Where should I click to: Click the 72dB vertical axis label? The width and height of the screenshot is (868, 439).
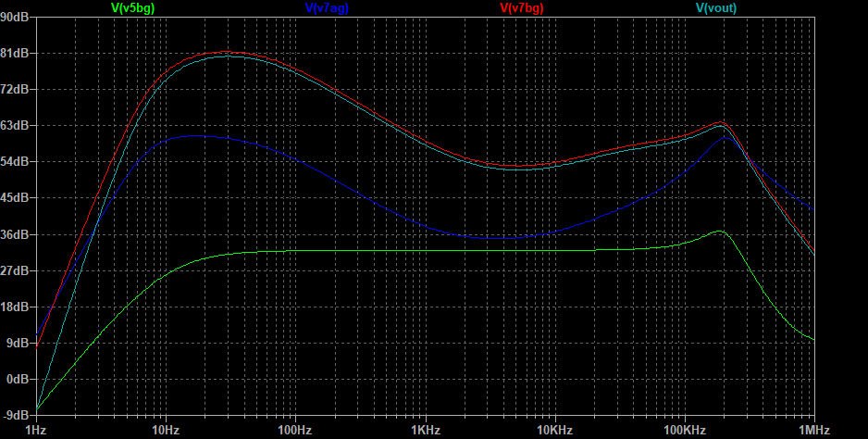pyautogui.click(x=15, y=89)
